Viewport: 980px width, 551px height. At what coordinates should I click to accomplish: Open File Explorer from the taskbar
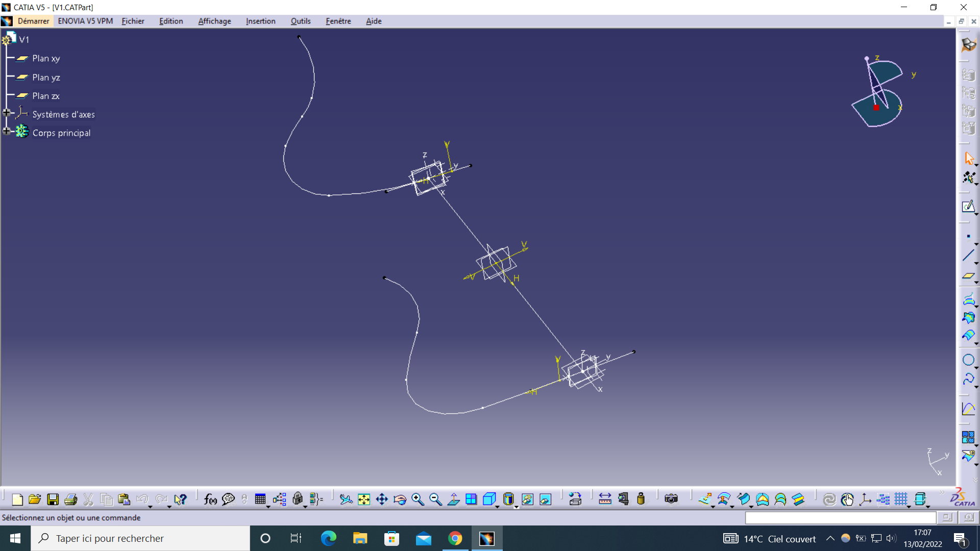coord(360,538)
